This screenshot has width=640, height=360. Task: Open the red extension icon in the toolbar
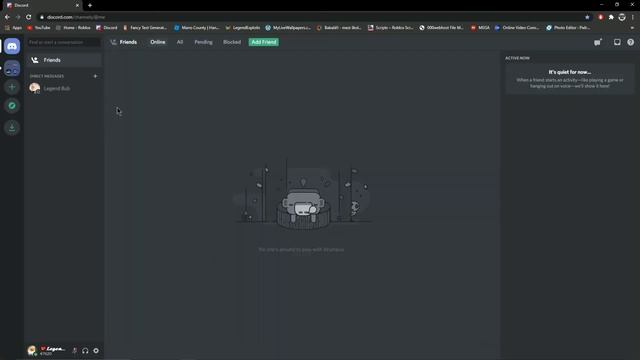click(600, 17)
